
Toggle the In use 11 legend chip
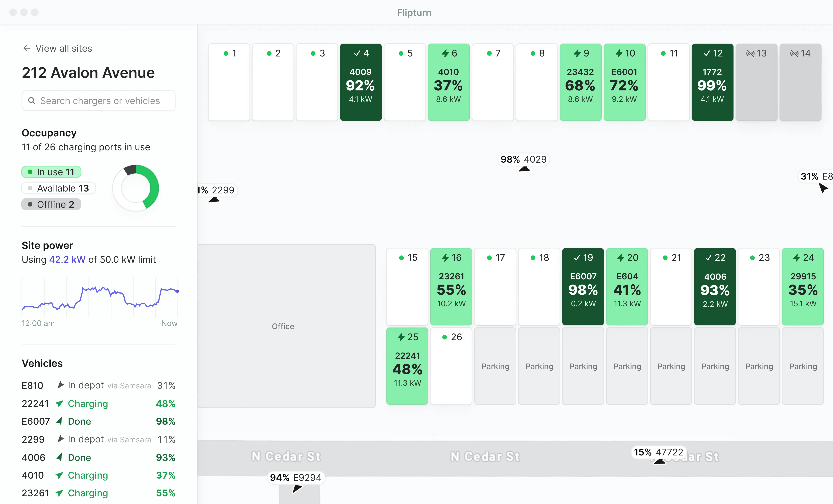click(51, 172)
